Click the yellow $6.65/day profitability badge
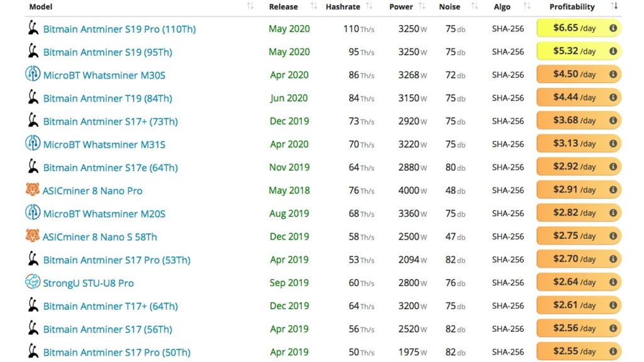This screenshot has height=362, width=644. (579, 28)
